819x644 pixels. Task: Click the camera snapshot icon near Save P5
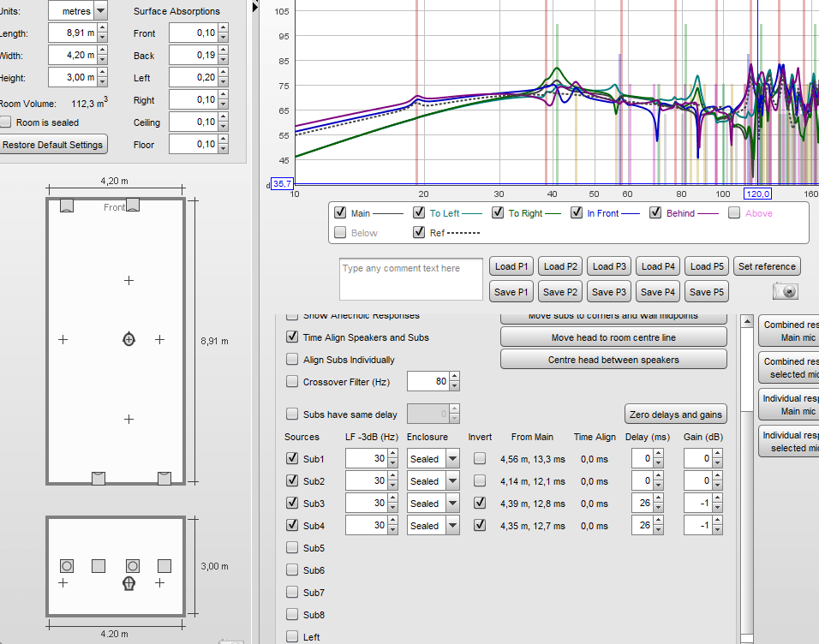pyautogui.click(x=785, y=291)
